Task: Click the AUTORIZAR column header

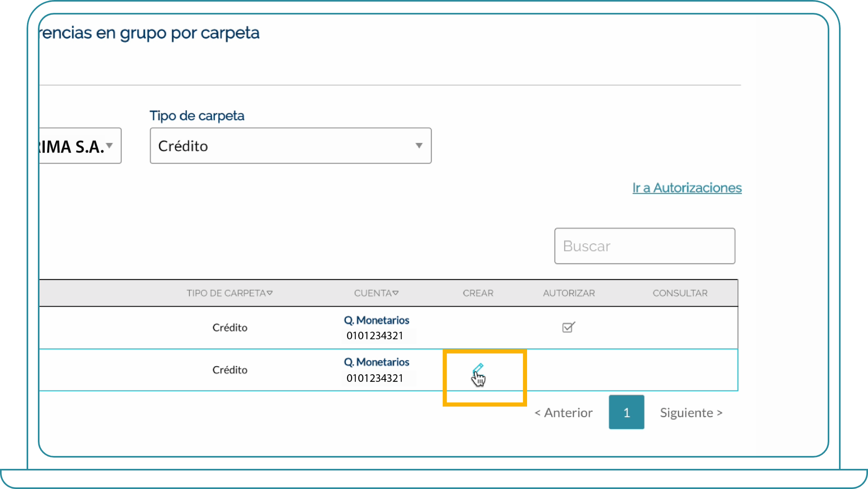Action: click(569, 293)
